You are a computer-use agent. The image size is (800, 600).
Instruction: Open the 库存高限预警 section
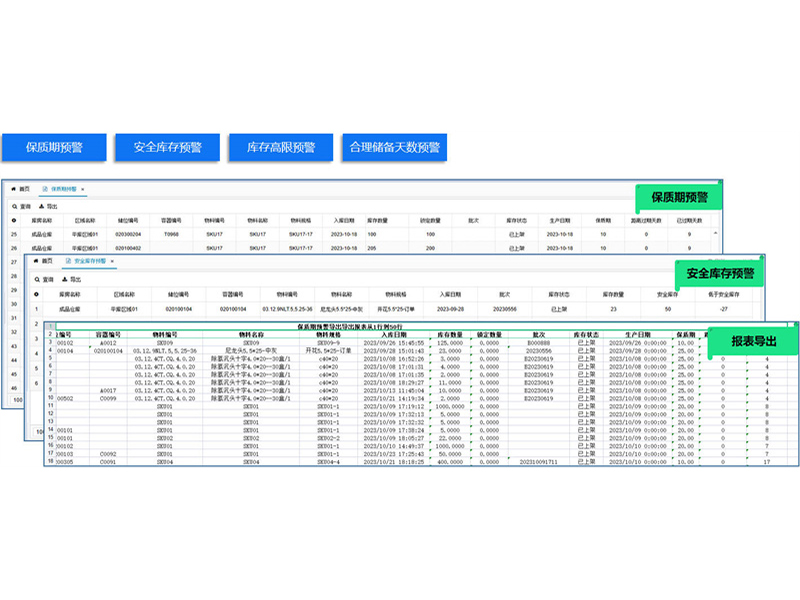pyautogui.click(x=281, y=147)
